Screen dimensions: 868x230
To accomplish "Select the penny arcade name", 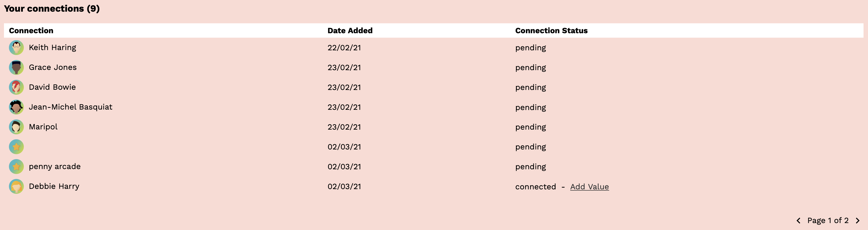I will coord(55,166).
